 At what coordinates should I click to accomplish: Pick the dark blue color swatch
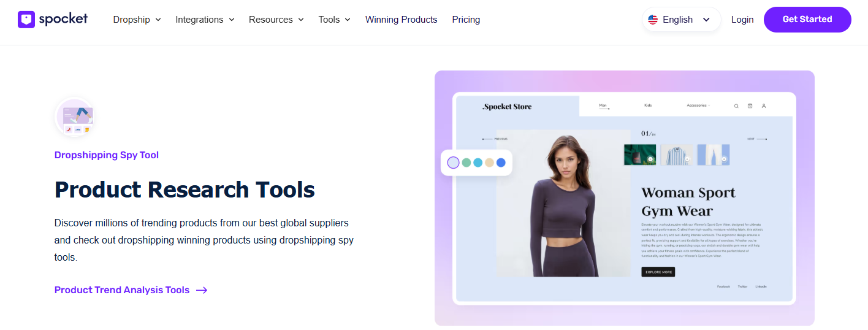[501, 163]
